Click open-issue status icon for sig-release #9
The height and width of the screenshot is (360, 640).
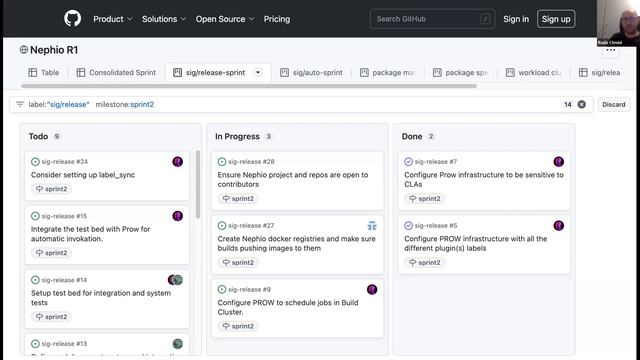pyautogui.click(x=222, y=289)
